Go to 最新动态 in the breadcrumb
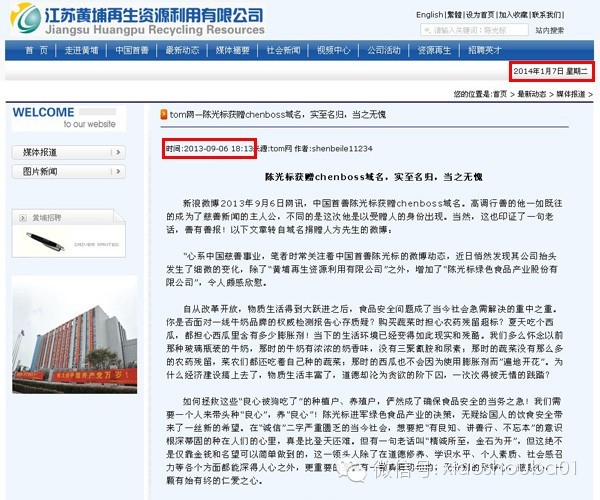 pos(532,94)
